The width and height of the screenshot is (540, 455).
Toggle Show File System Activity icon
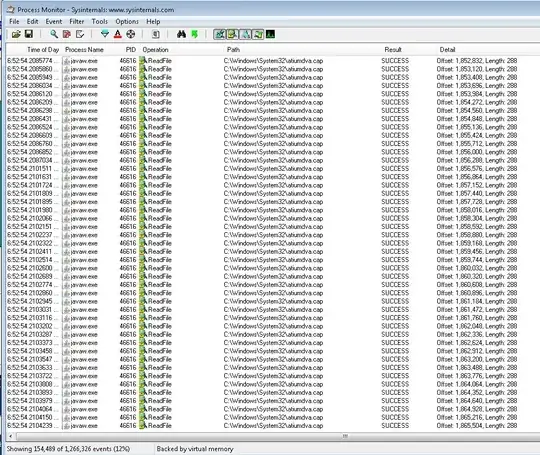click(232, 34)
